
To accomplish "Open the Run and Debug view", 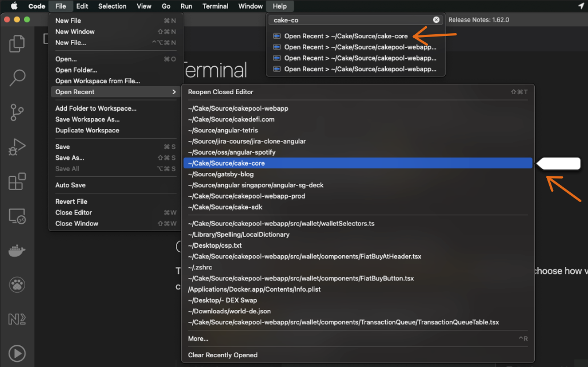I will (x=17, y=147).
